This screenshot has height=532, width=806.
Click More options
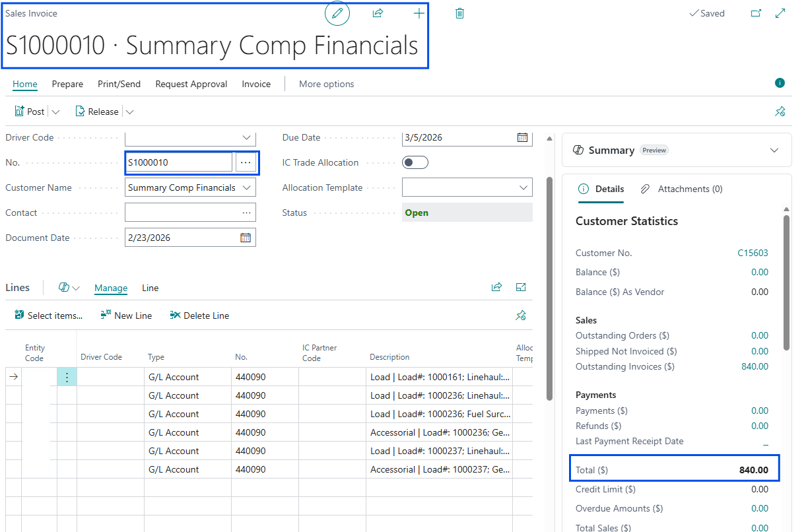(327, 84)
